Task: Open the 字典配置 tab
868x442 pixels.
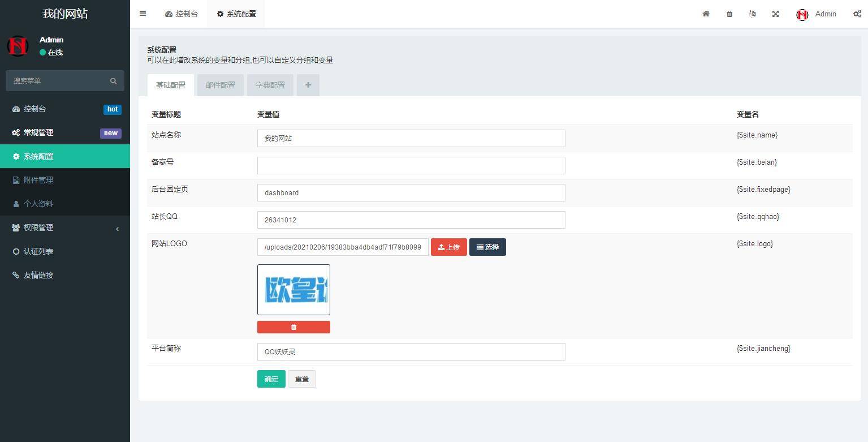Action: 270,85
